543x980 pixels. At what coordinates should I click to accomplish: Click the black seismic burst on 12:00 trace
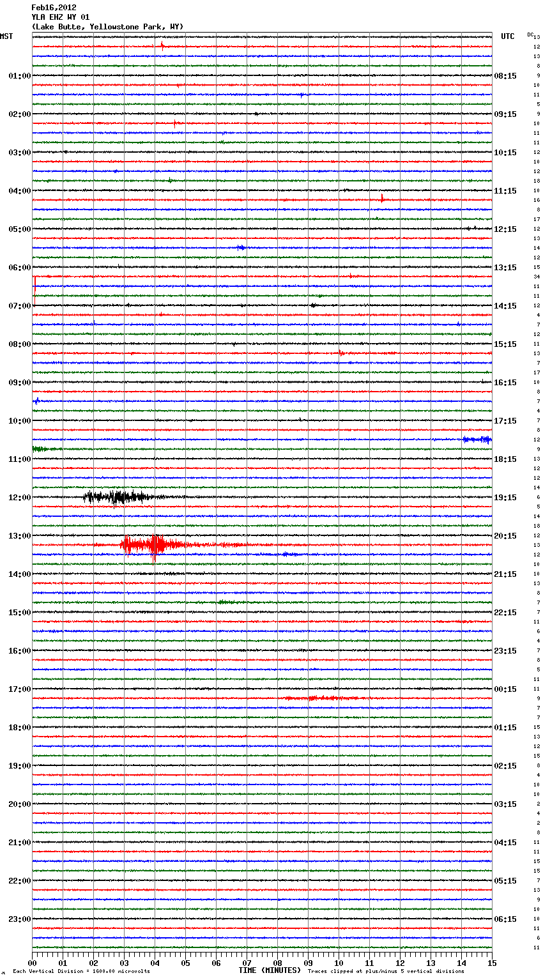pyautogui.click(x=118, y=497)
